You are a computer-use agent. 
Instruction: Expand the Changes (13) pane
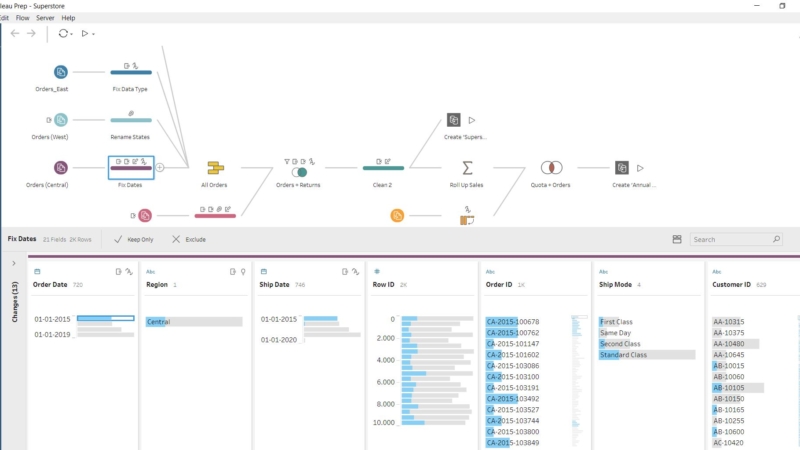tap(14, 263)
